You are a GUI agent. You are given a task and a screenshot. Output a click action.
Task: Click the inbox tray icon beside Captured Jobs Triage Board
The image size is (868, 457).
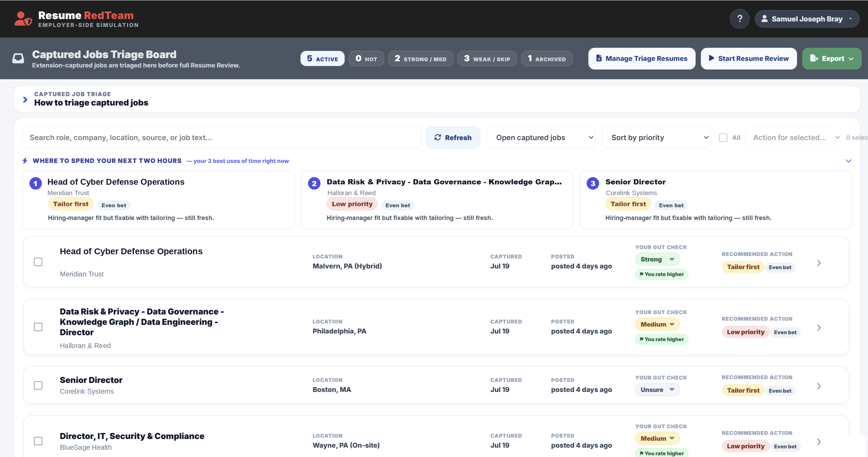click(18, 58)
